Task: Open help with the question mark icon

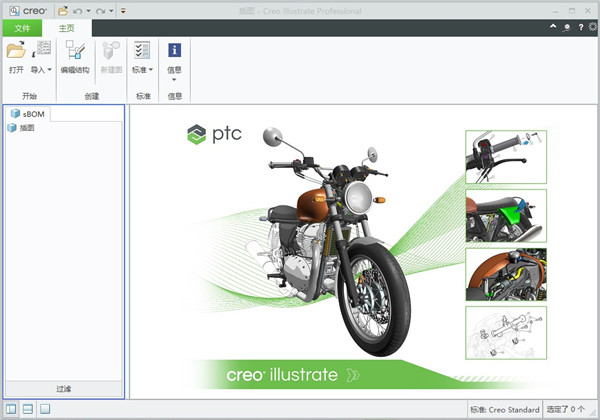Action: pos(581,27)
